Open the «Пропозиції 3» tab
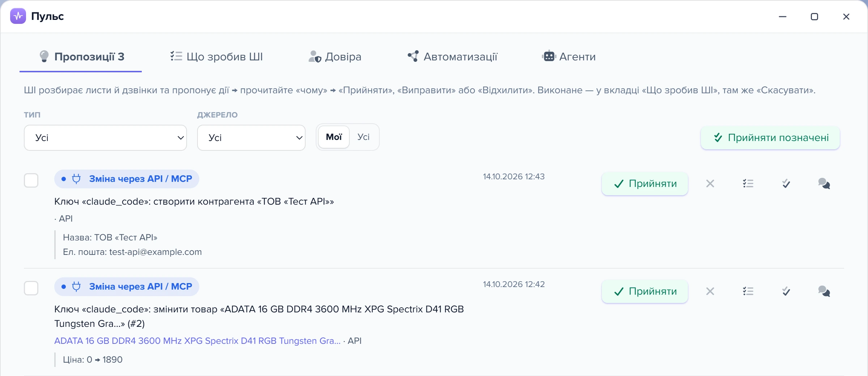 (x=81, y=57)
